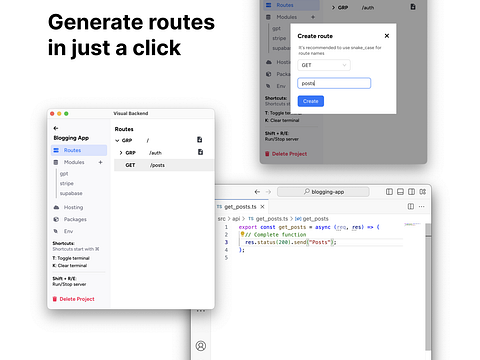Toggle secondary sidebar layout icon
480x360 pixels.
pyautogui.click(x=412, y=192)
